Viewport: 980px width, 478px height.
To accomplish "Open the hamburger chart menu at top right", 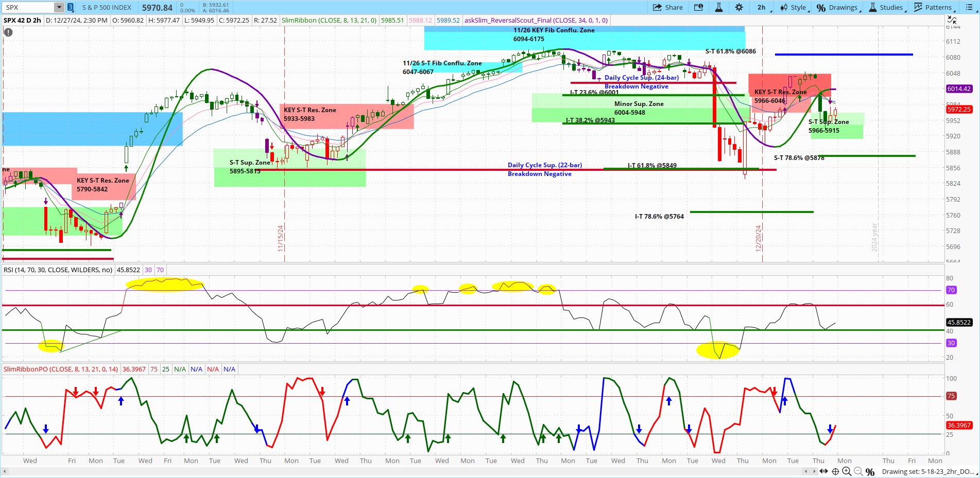I will pyautogui.click(x=970, y=7).
